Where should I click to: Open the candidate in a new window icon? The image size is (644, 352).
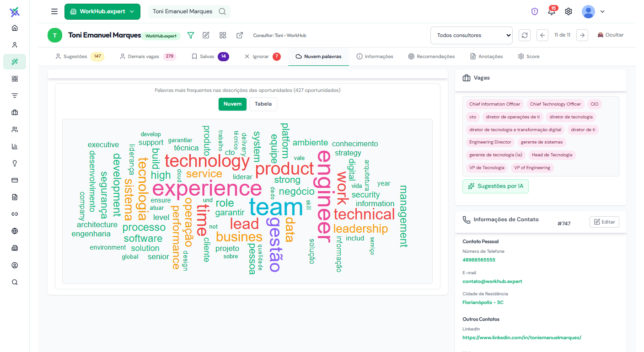(x=240, y=35)
